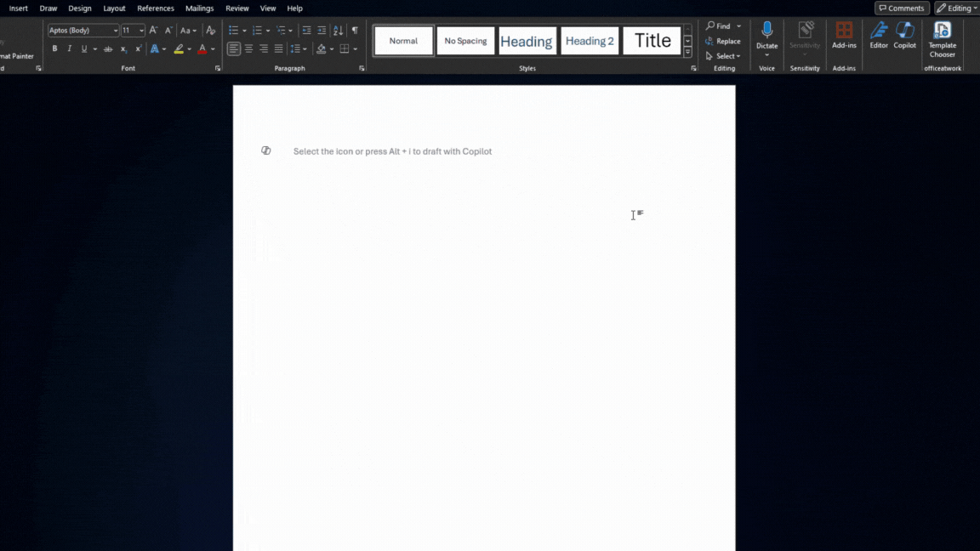The width and height of the screenshot is (980, 551).
Task: Toggle show paragraph marks
Action: [355, 31]
